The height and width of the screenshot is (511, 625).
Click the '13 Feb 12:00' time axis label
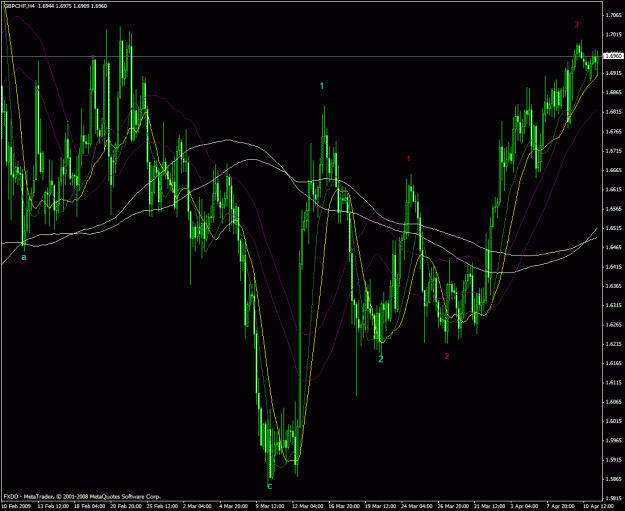[52, 506]
